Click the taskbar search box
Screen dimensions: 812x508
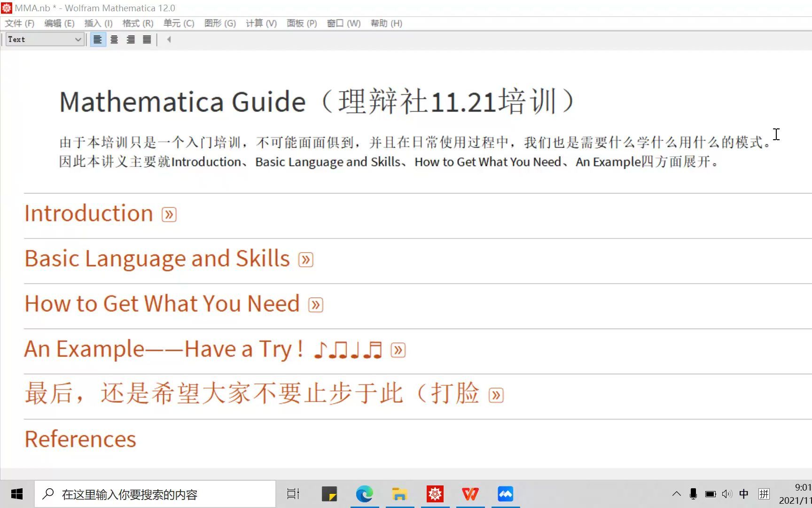pos(155,494)
